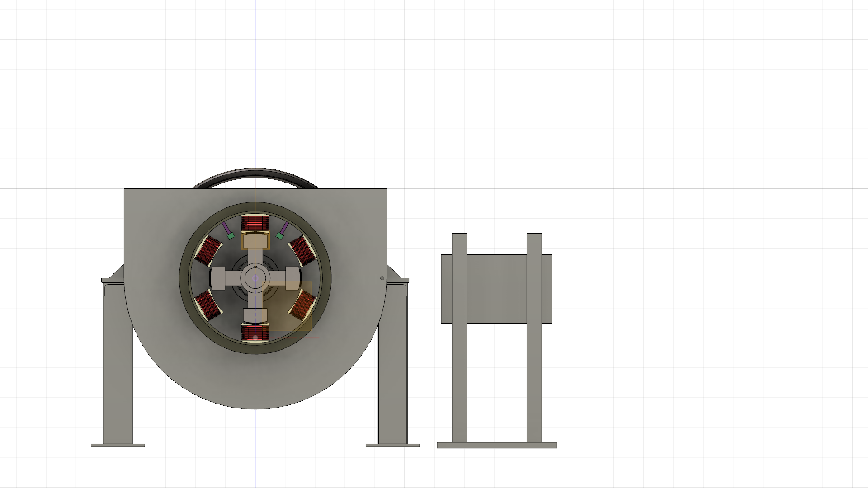Select the right rotor arm end block
Image resolution: width=868 pixels, height=488 pixels.
293,278
